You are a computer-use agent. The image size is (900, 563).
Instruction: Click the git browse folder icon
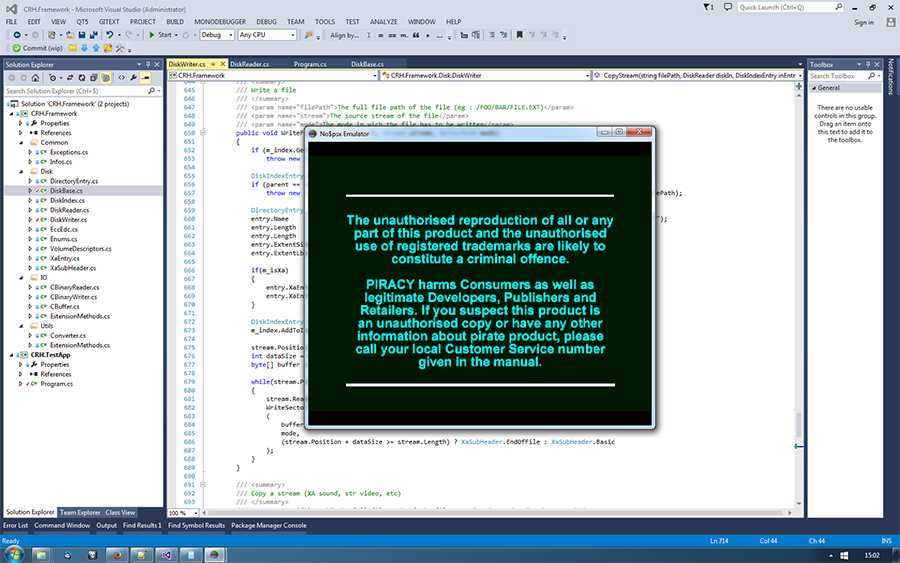click(x=73, y=48)
